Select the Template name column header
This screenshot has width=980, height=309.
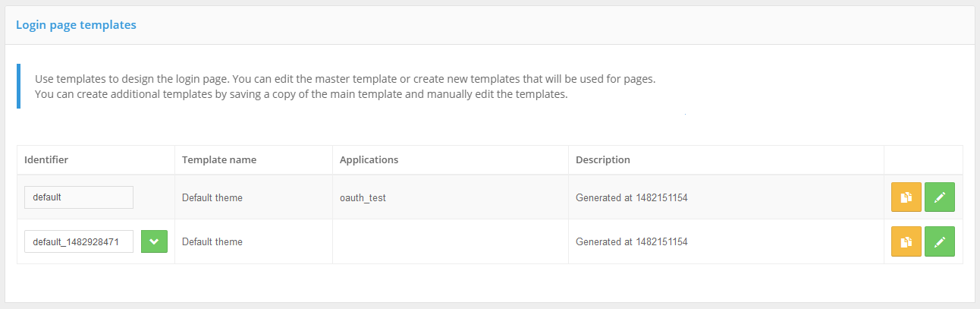click(219, 160)
